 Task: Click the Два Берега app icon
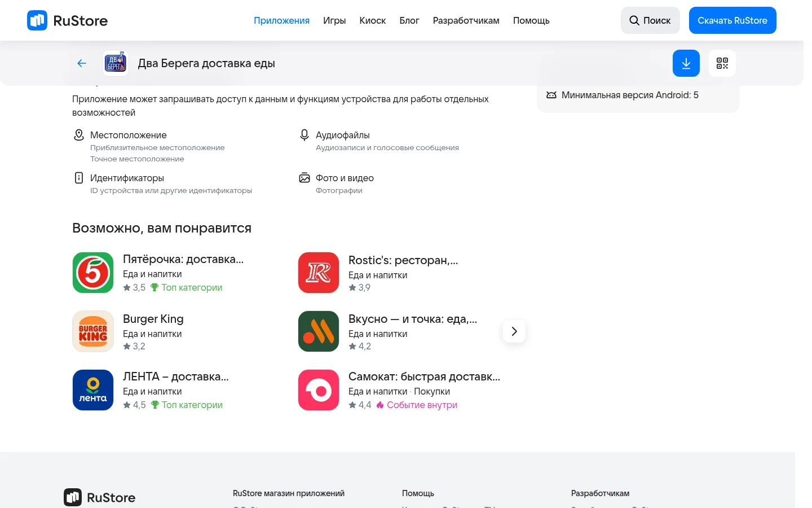click(116, 63)
